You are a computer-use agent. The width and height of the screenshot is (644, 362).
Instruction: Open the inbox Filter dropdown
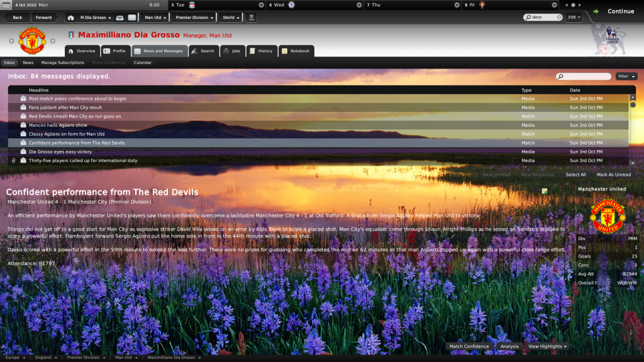[x=626, y=76]
